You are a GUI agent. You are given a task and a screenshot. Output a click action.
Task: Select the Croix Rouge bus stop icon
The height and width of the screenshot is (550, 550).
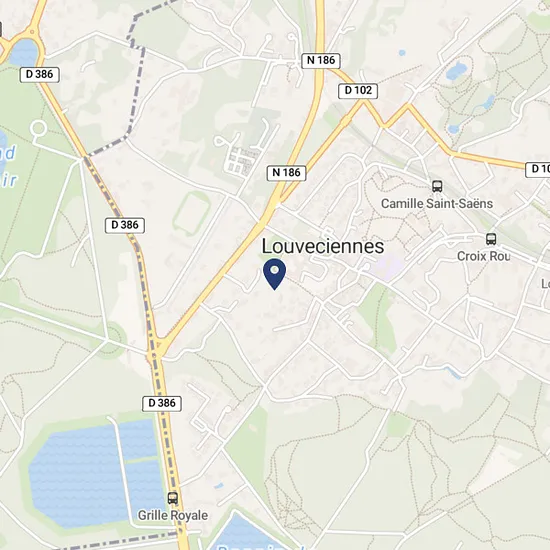point(491,239)
